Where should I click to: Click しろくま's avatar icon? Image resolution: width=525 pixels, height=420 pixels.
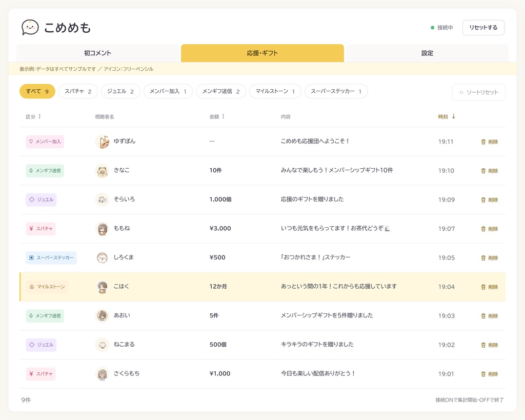[103, 258]
